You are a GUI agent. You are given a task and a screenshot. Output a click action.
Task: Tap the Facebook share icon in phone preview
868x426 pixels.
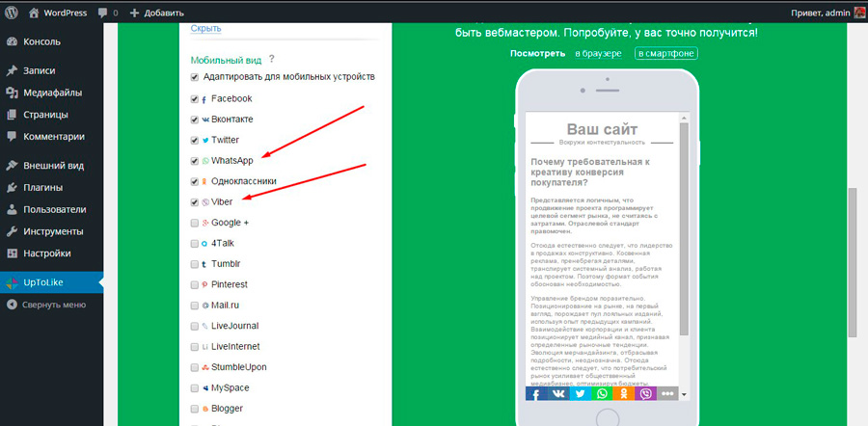click(x=536, y=394)
